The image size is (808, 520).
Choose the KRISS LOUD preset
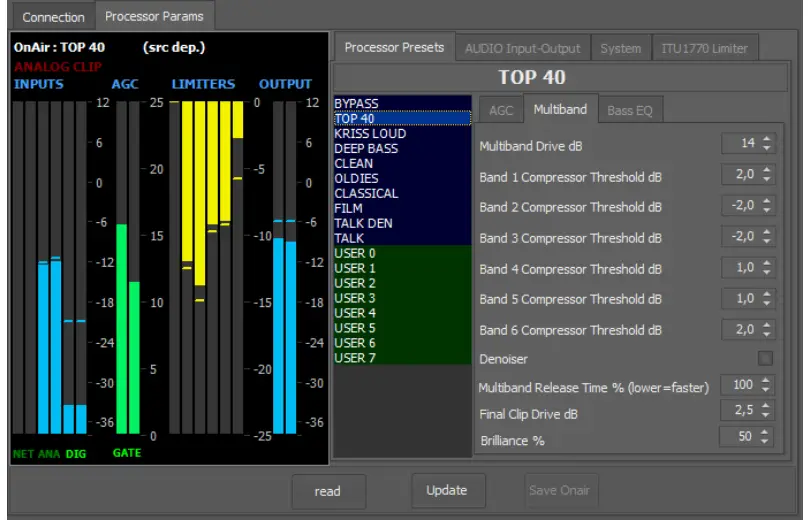point(402,133)
